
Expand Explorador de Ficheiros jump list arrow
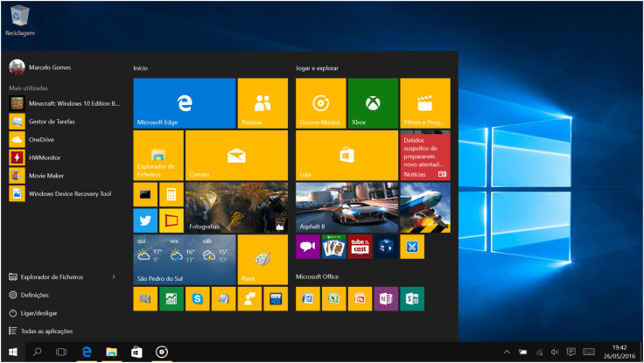115,277
